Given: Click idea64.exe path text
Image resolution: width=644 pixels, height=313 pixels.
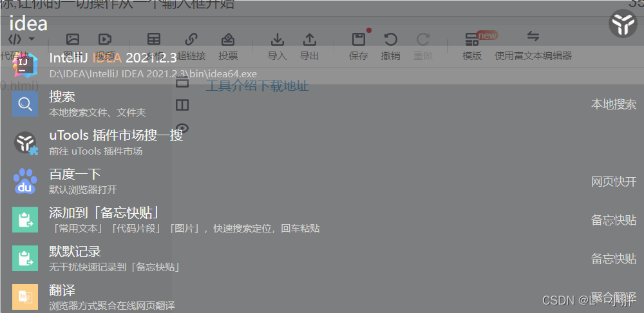Looking at the screenshot, I should tap(153, 74).
